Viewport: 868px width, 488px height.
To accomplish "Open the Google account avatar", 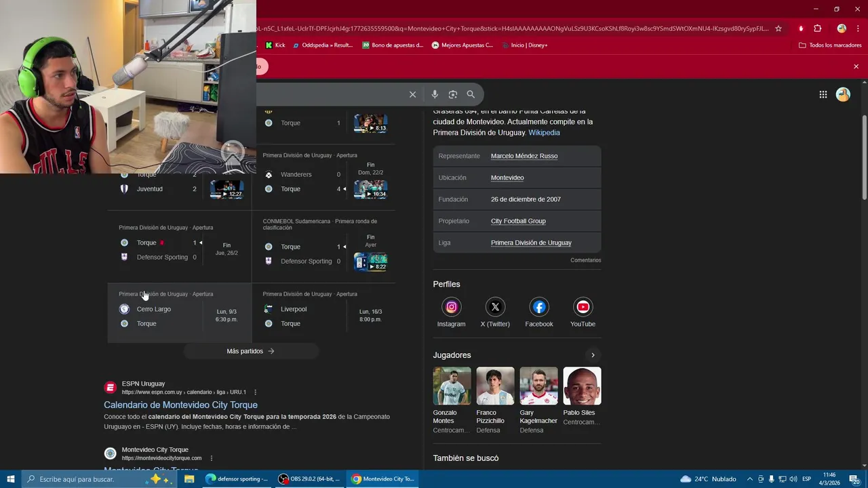I will (x=843, y=95).
